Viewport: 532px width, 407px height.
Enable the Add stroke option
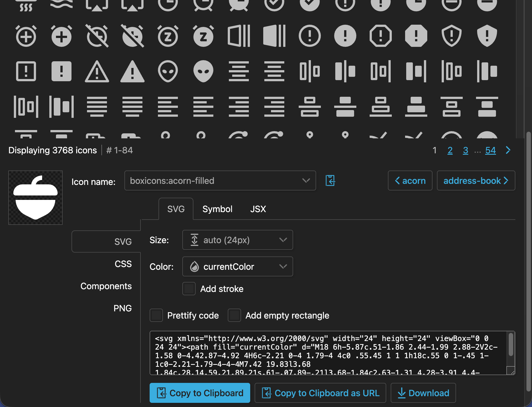click(x=189, y=289)
